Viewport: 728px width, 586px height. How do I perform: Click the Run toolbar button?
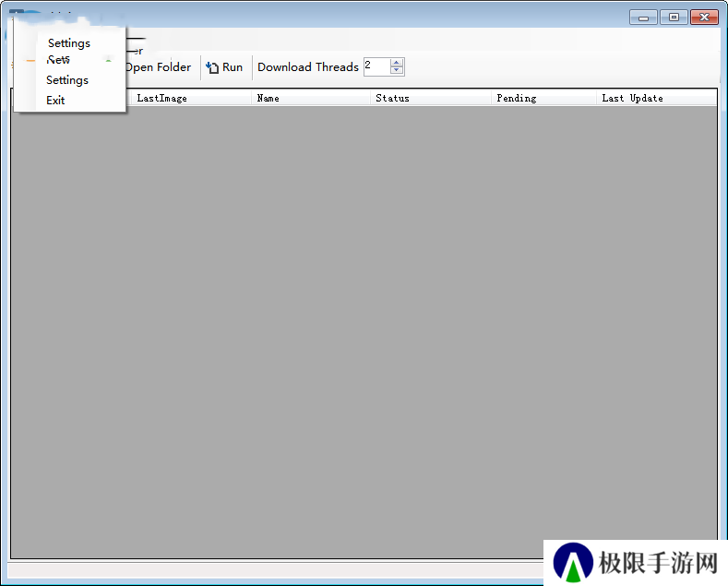click(x=224, y=67)
